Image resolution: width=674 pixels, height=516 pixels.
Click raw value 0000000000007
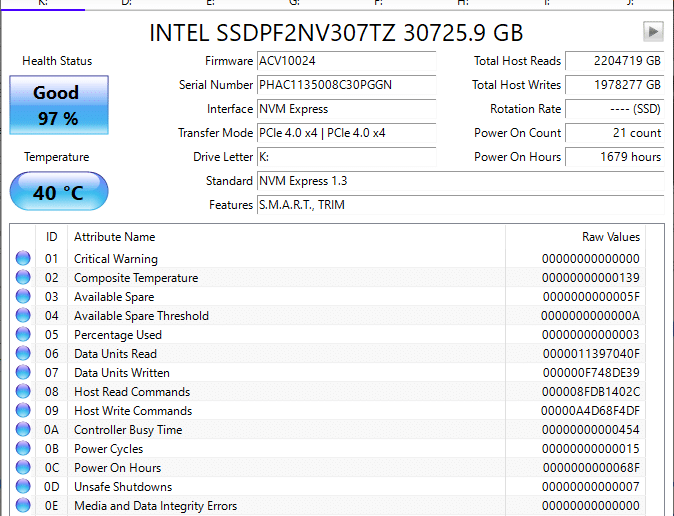(x=591, y=486)
